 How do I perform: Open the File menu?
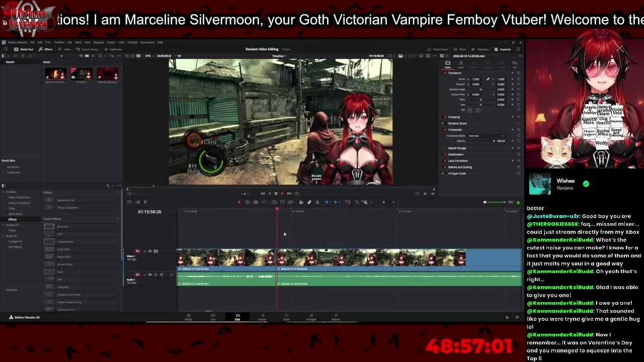(x=32, y=42)
